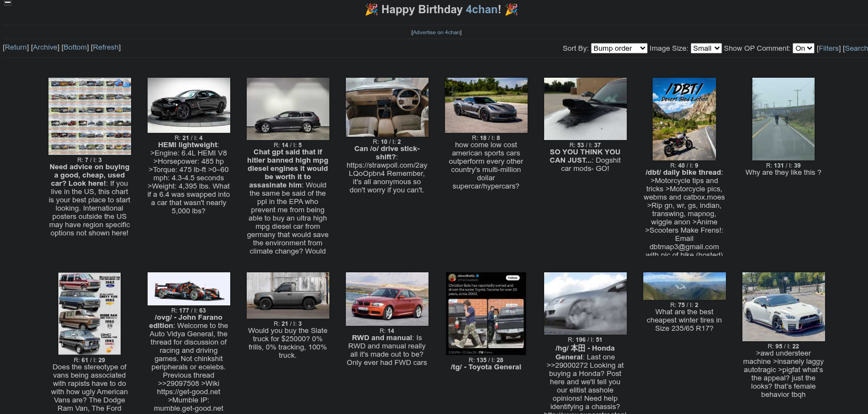868x414 pixels.
Task: Click 'Can /o/ drive stick-shift?' title text
Action: click(387, 153)
